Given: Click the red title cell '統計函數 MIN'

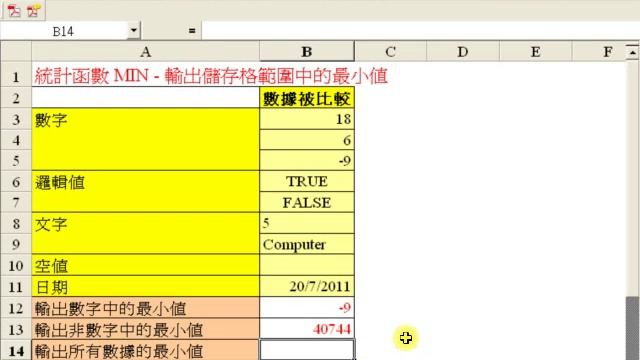Looking at the screenshot, I should tap(211, 76).
